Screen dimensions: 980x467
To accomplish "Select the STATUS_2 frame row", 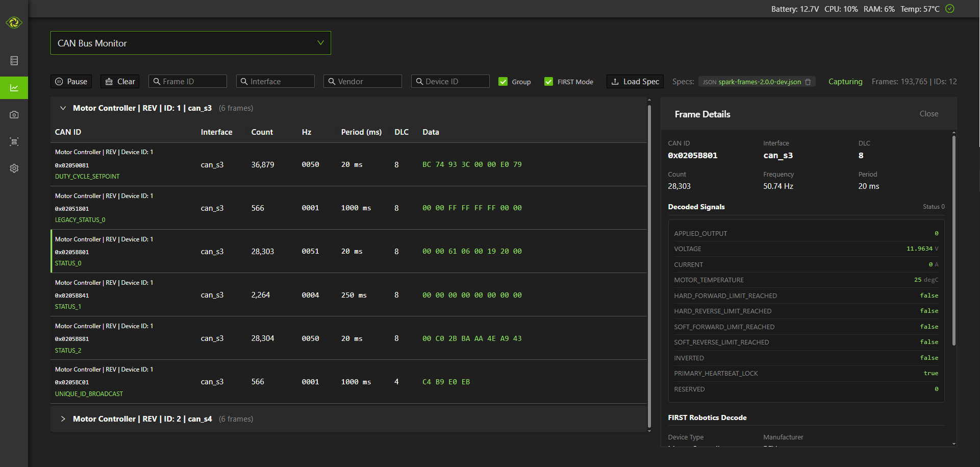I will click(x=306, y=338).
